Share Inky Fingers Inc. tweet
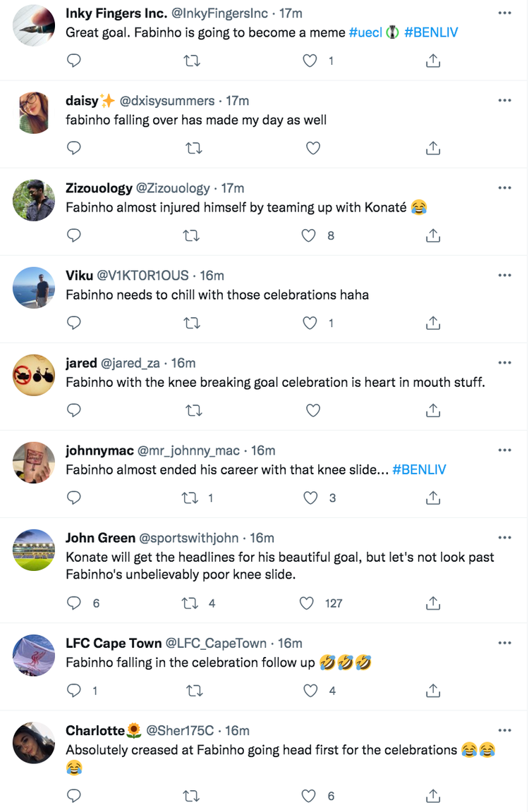Image resolution: width=529 pixels, height=812 pixels. [x=433, y=61]
